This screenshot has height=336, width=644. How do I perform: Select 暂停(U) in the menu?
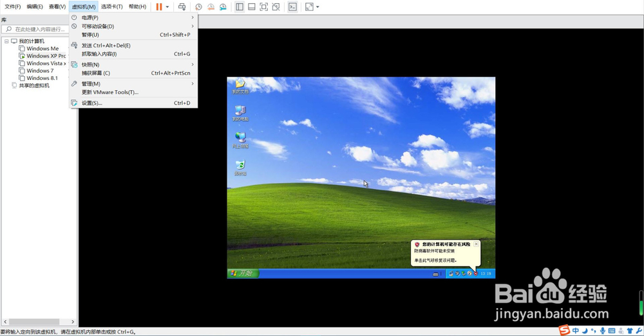click(x=133, y=35)
